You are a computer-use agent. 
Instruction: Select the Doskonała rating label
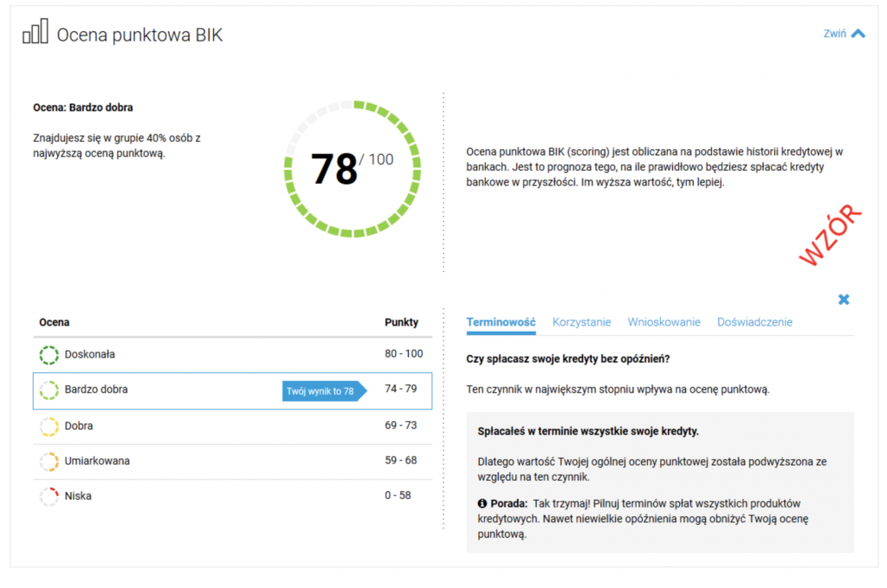coord(89,354)
